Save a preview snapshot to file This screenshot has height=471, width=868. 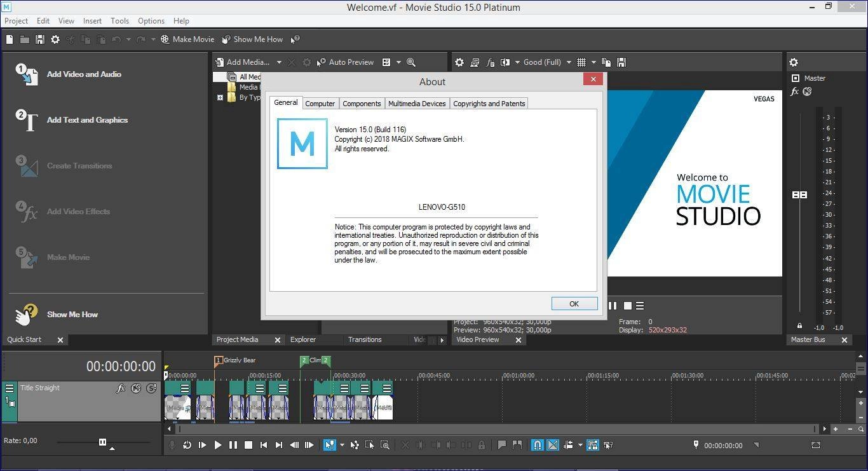621,62
